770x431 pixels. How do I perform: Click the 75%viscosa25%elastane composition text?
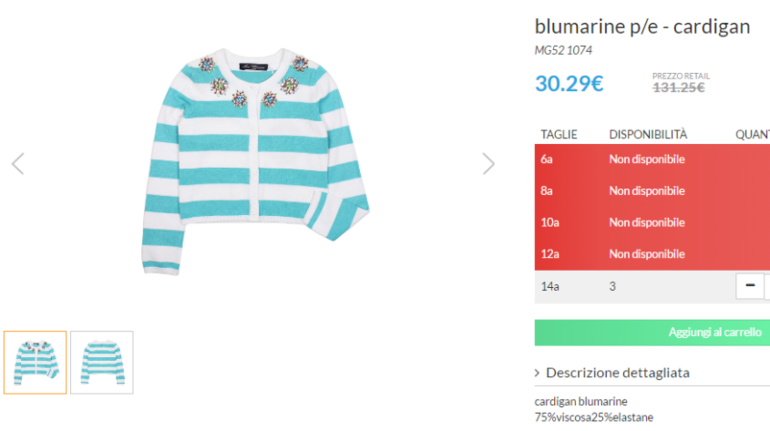pos(594,416)
